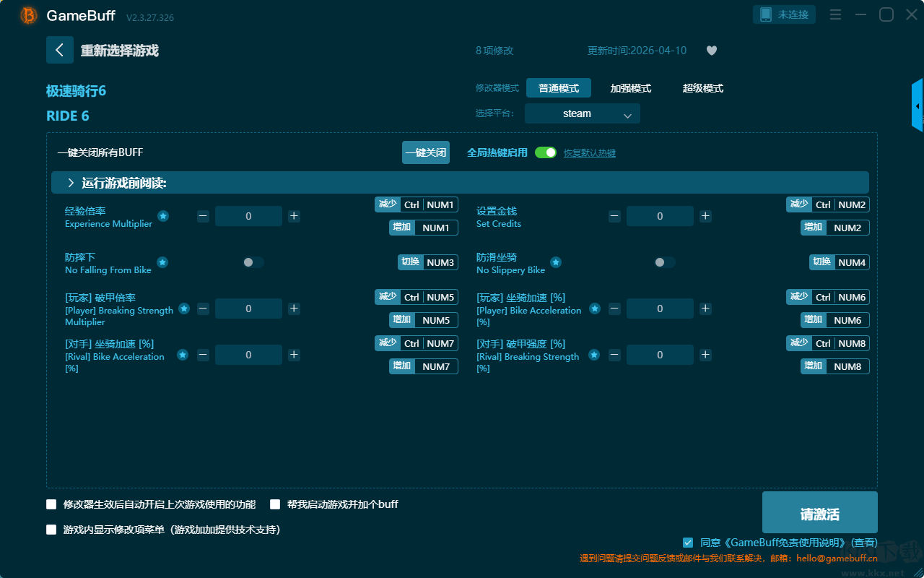Click the 减少 Ctrl NUM7 hotkey box
This screenshot has height=578, width=924.
pyautogui.click(x=417, y=343)
